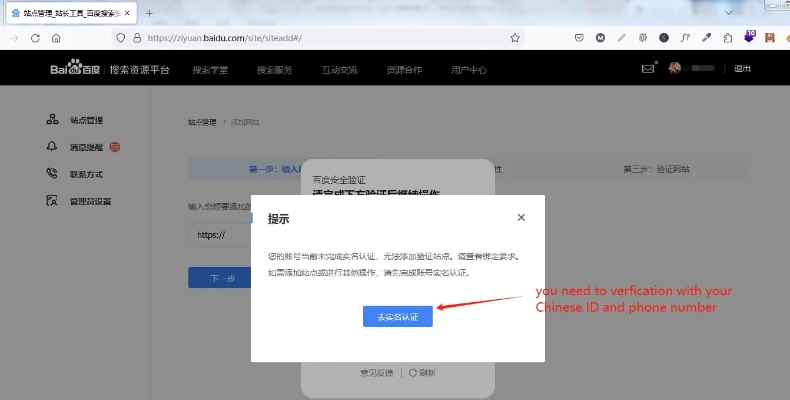Click the 去实名认证 button in dialog
This screenshot has height=400, width=790.
pos(397,316)
